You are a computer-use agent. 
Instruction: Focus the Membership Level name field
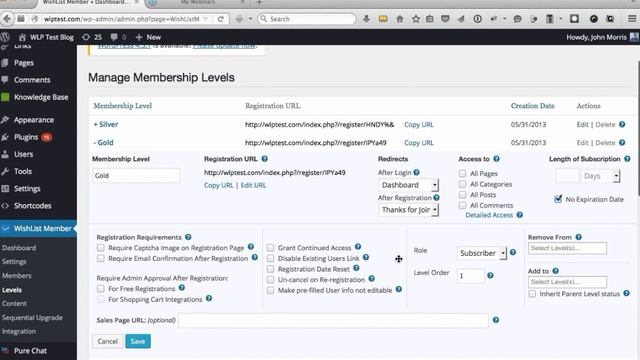pos(136,176)
